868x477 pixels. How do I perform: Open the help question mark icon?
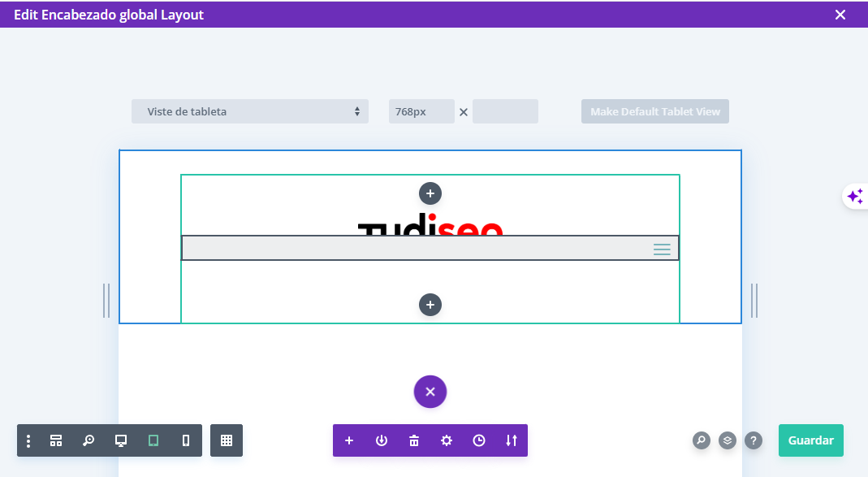tap(754, 440)
